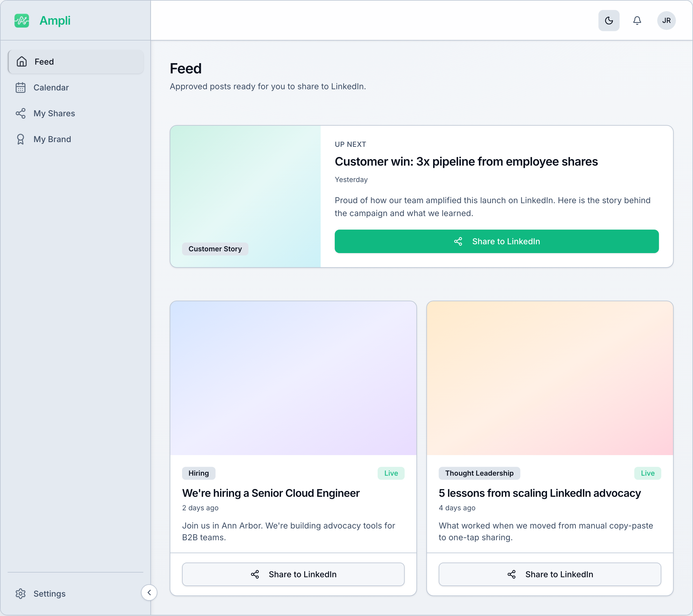Click the purple gradient hiring post image
The width and height of the screenshot is (693, 616).
click(x=293, y=378)
